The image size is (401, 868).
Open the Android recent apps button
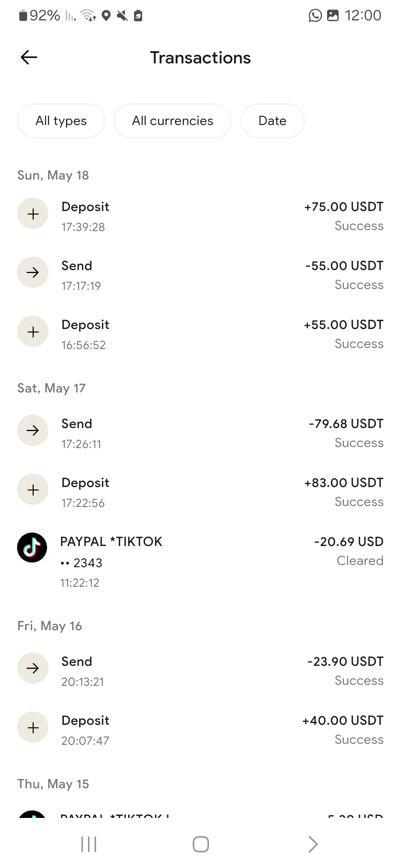[x=89, y=844]
